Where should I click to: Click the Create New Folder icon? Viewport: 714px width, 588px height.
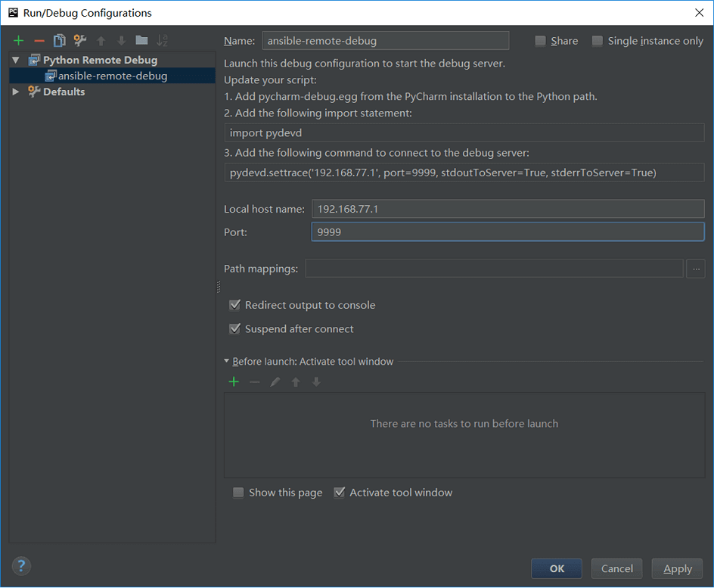(x=141, y=41)
